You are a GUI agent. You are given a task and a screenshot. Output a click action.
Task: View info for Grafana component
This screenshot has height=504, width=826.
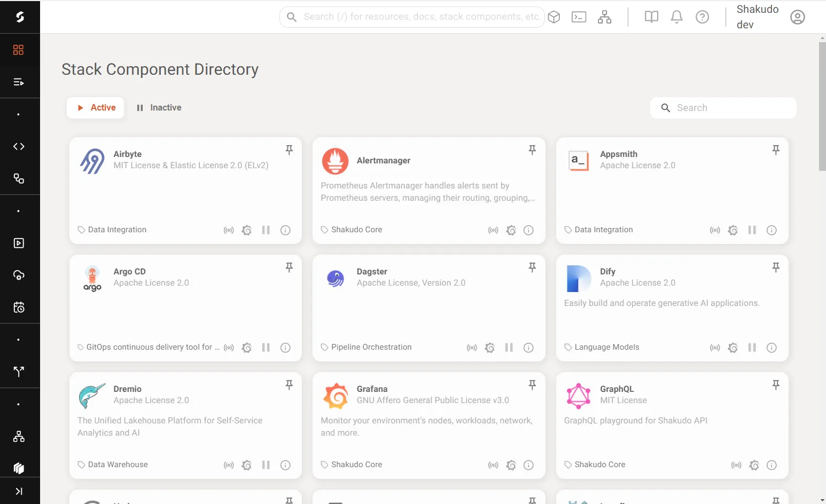click(528, 465)
